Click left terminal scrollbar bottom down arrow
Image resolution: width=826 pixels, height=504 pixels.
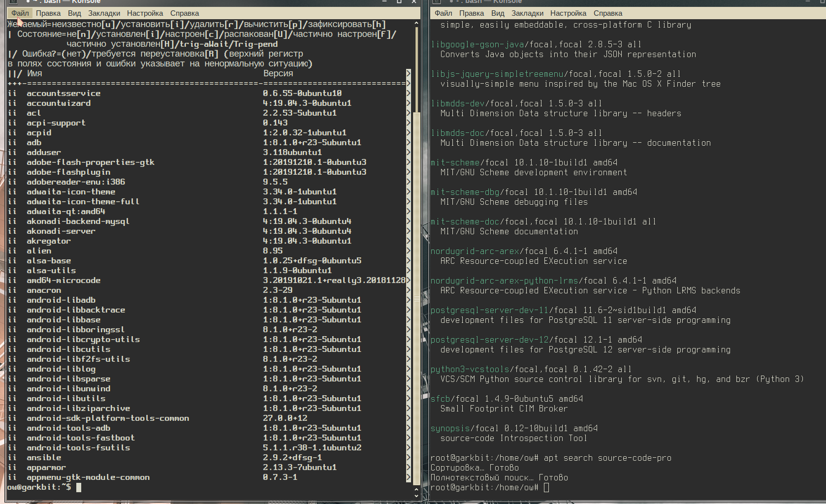pos(416,496)
